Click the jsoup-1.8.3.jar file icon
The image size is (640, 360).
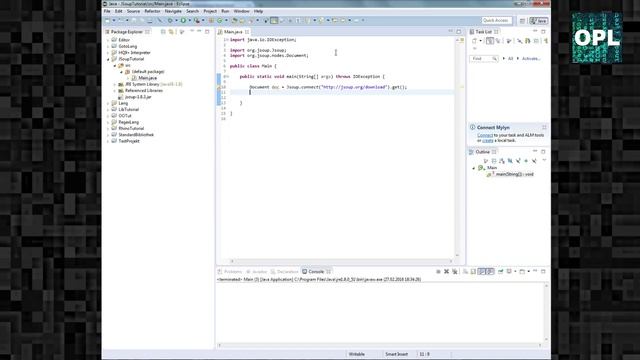(121, 97)
